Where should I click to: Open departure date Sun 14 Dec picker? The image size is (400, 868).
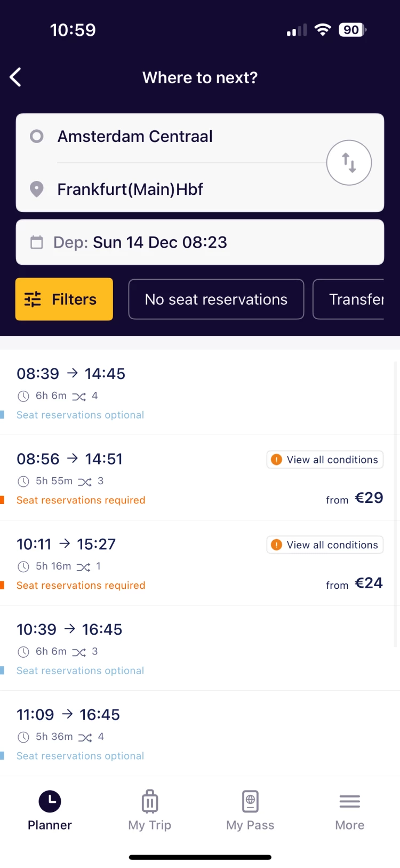(160, 242)
